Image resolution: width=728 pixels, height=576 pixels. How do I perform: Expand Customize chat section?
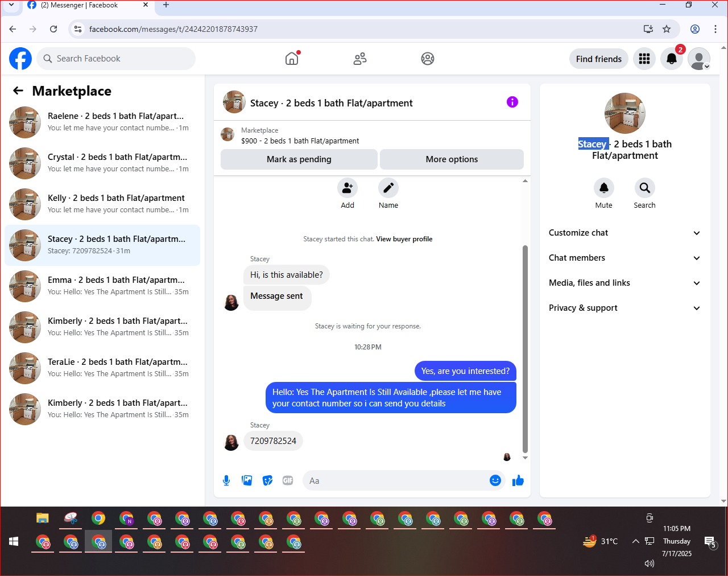[625, 233]
